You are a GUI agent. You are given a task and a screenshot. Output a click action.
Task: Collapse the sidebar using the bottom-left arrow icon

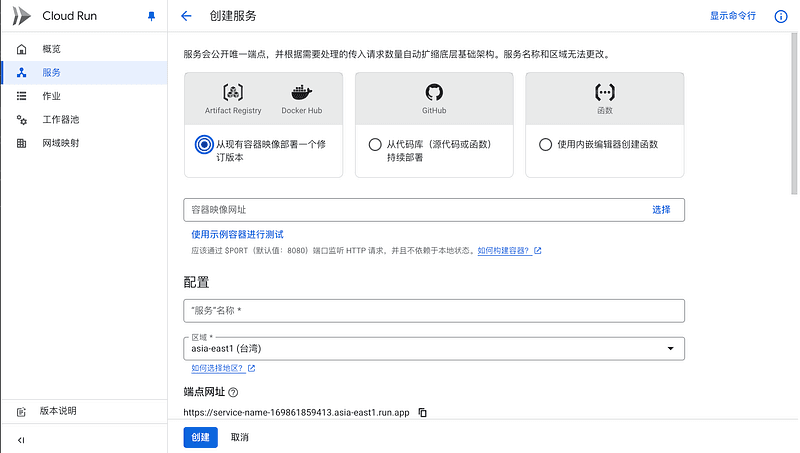pos(21,439)
